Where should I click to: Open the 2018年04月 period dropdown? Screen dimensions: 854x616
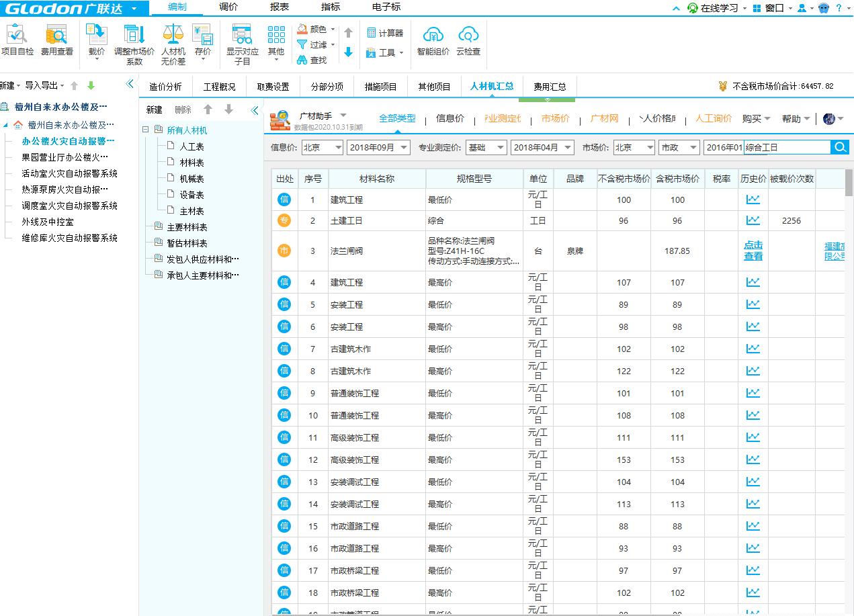[542, 148]
